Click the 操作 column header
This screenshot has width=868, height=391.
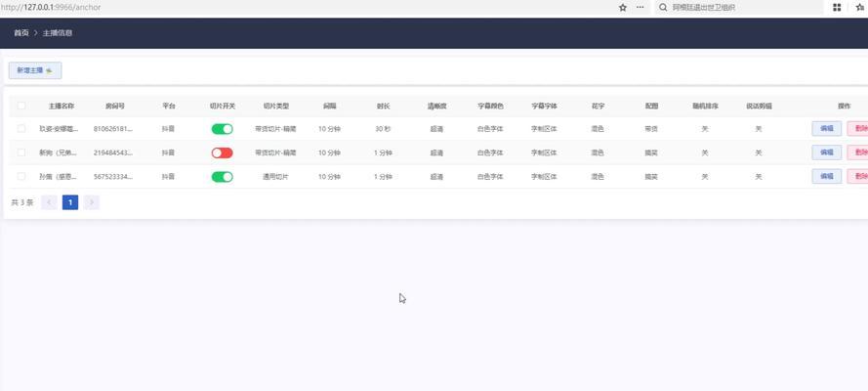(x=844, y=106)
